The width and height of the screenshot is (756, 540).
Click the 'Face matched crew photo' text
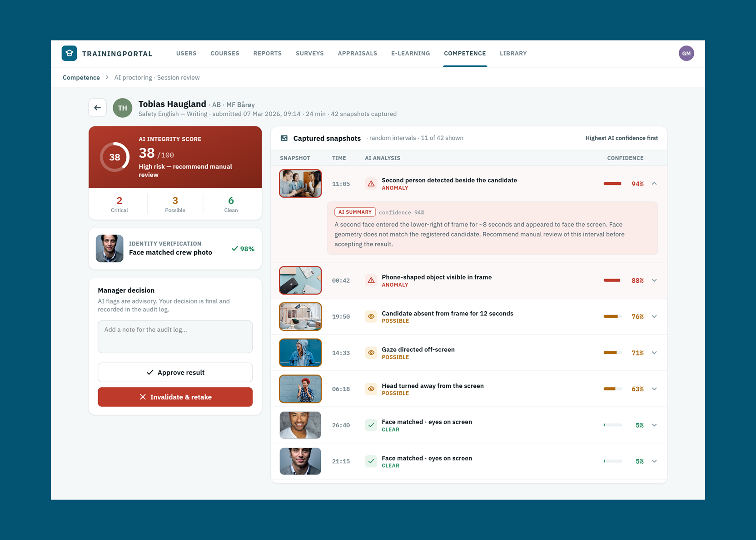click(x=170, y=252)
